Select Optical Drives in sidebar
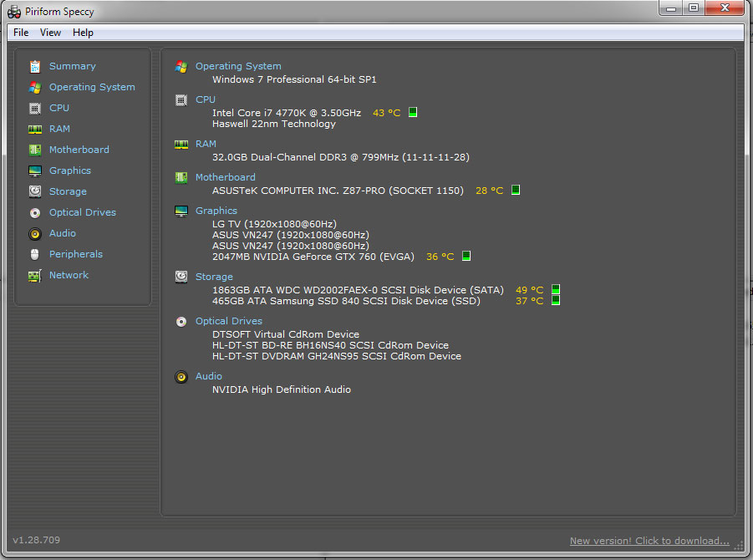The image size is (753, 560). (83, 213)
